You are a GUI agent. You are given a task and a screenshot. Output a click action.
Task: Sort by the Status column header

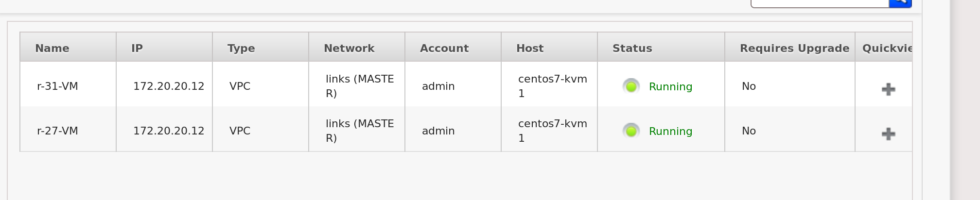pos(632,48)
